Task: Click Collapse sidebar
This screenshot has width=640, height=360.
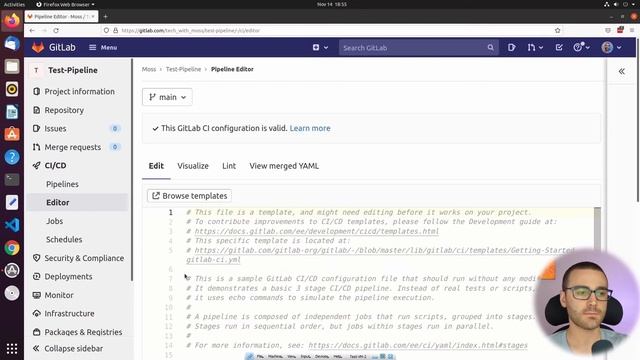Action: [68, 349]
